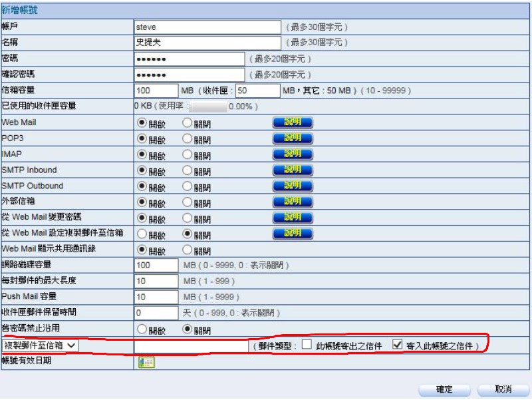Open the 帳號有效日期 calendar picker icon

(x=146, y=362)
